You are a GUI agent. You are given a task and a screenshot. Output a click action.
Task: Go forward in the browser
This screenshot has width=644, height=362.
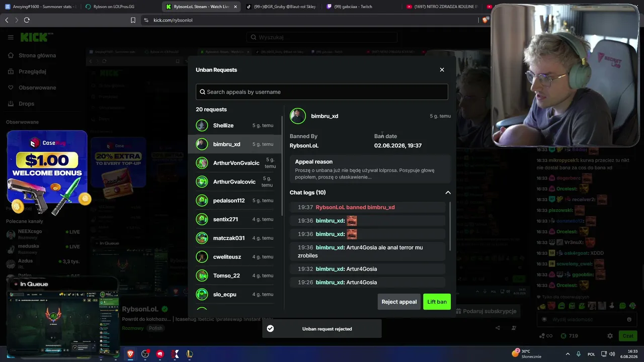tap(17, 20)
